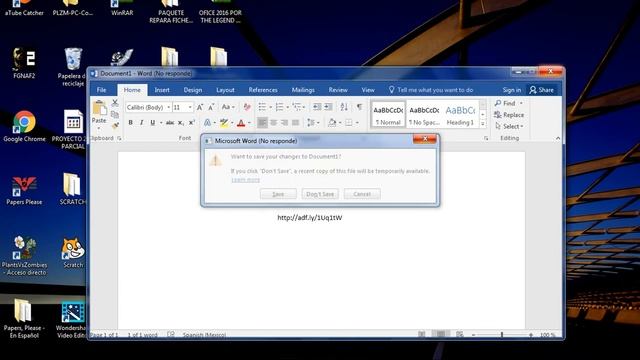Open the Papelera de reciclaje desktop icon
Image resolution: width=640 pixels, height=360 pixels.
point(73,67)
